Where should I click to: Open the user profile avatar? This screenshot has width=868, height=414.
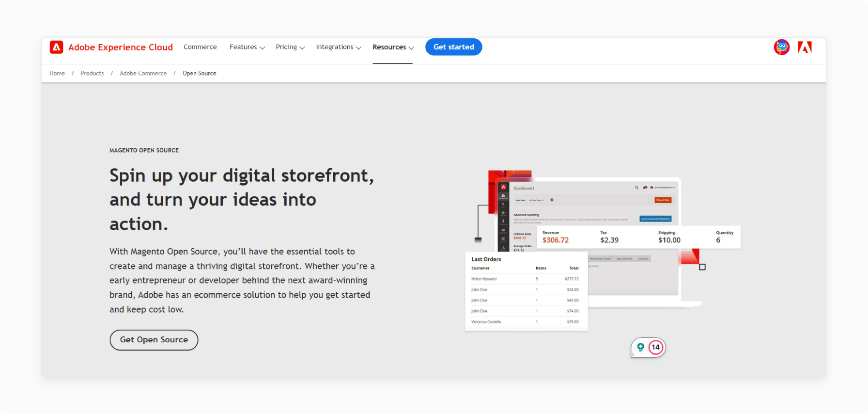pyautogui.click(x=781, y=47)
